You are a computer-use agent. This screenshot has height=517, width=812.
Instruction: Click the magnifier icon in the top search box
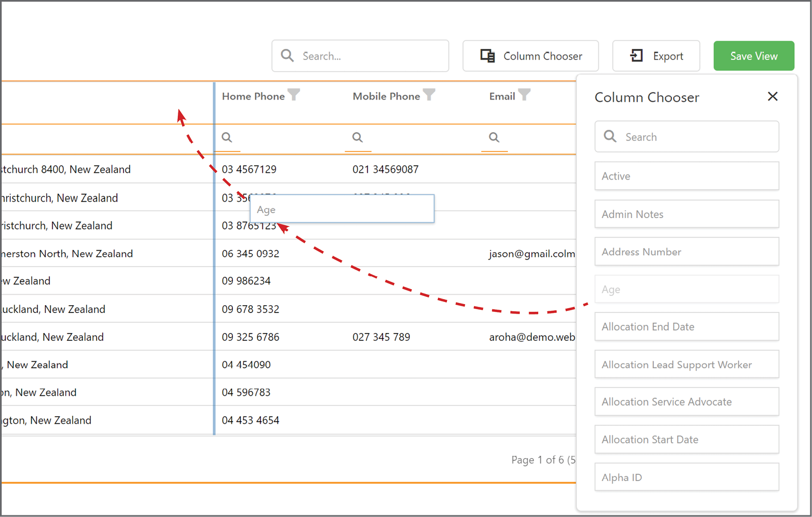tap(287, 56)
